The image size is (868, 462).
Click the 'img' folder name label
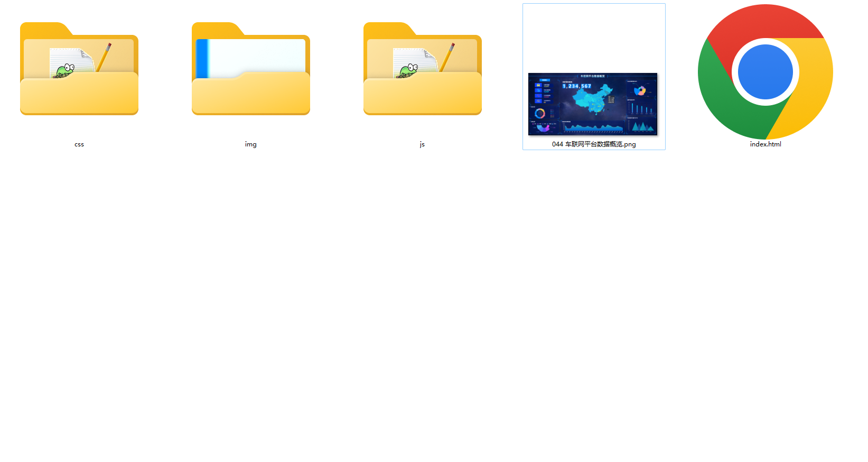coord(251,144)
